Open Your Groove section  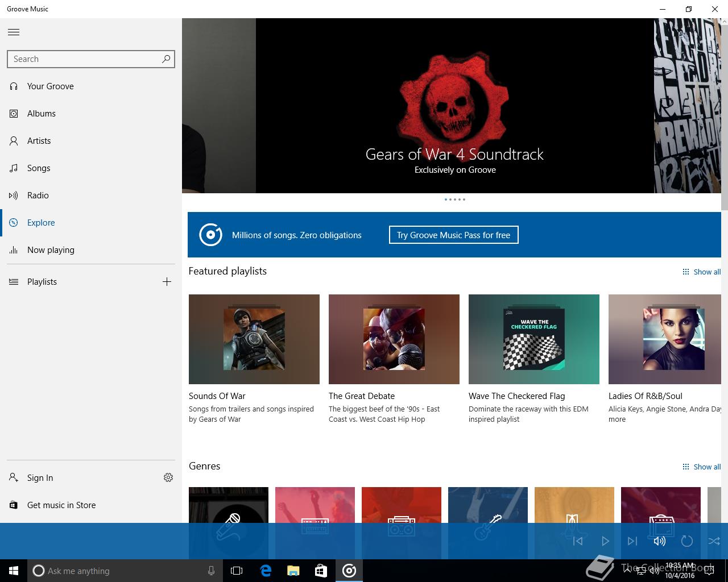click(91, 86)
